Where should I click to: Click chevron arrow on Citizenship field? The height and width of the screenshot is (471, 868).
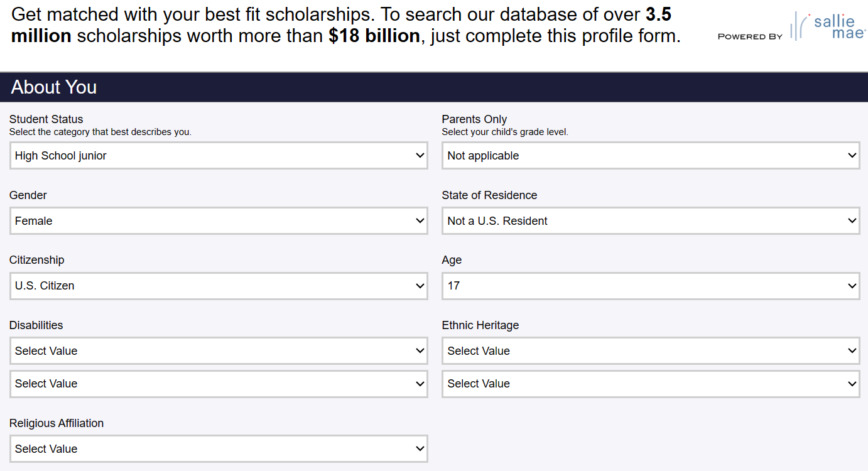[x=420, y=286]
